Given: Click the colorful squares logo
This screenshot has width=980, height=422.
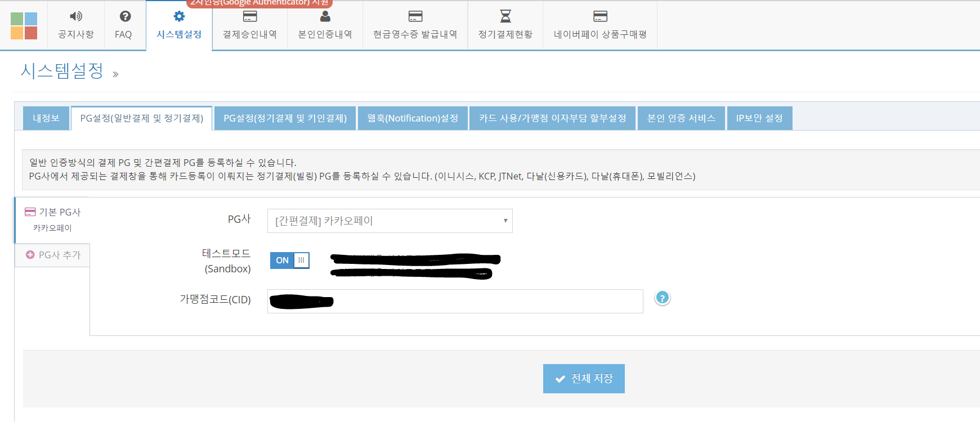Looking at the screenshot, I should tap(24, 26).
